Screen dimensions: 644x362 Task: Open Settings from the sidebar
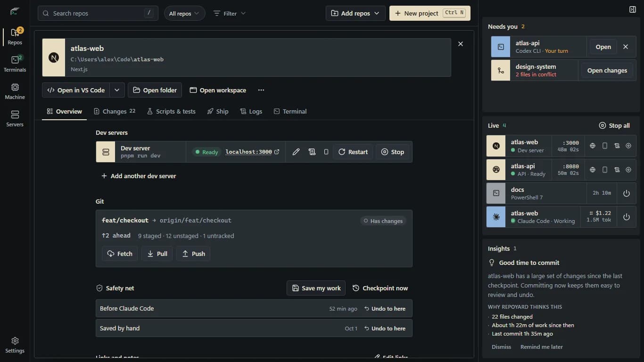tap(15, 345)
